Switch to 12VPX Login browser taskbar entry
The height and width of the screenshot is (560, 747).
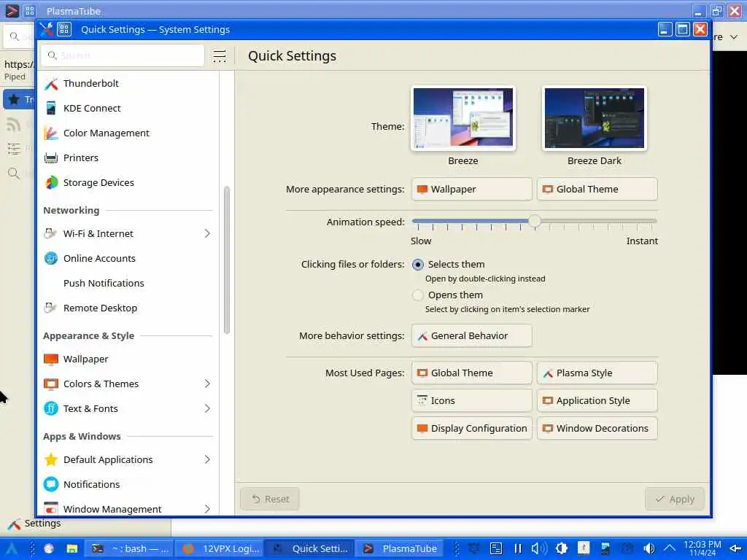click(220, 548)
